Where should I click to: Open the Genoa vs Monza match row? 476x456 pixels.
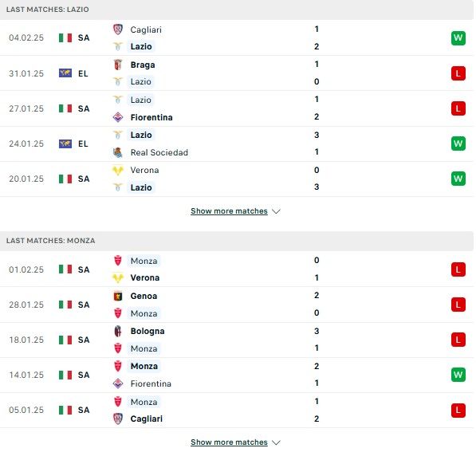pyautogui.click(x=237, y=305)
